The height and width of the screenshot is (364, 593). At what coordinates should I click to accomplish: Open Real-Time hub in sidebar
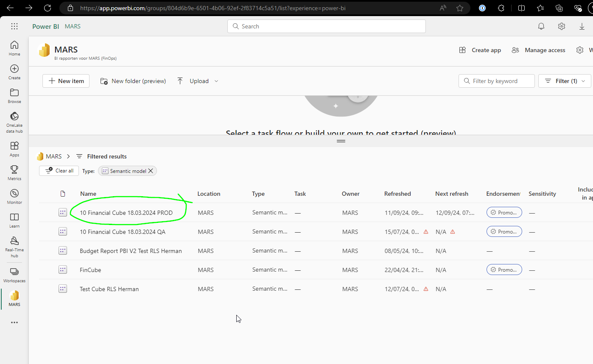tap(14, 247)
